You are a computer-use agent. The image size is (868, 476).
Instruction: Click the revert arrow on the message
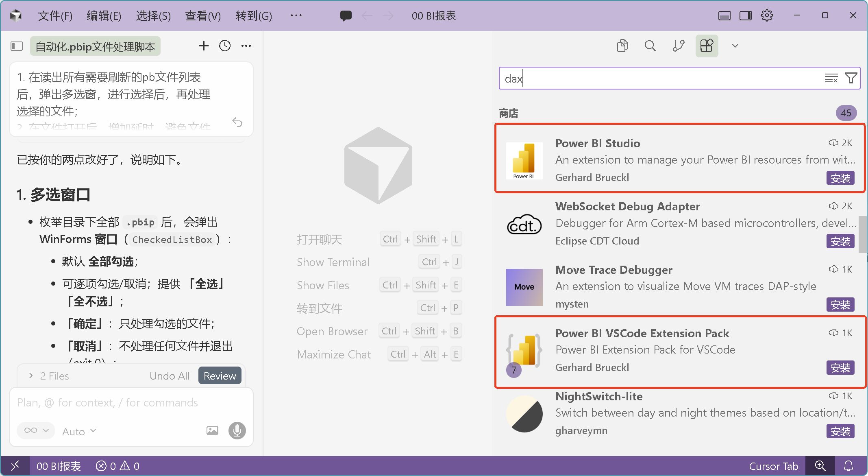(237, 122)
